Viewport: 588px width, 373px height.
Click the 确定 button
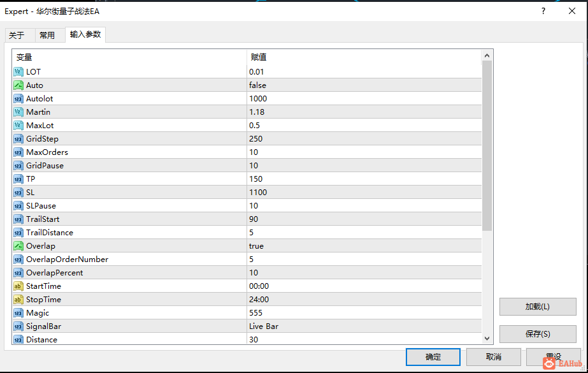coord(433,357)
